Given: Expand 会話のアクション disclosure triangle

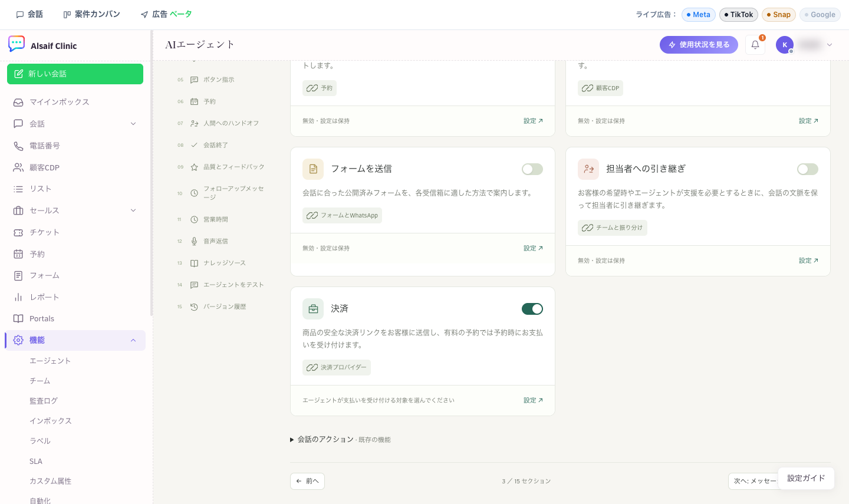Looking at the screenshot, I should coord(292,440).
